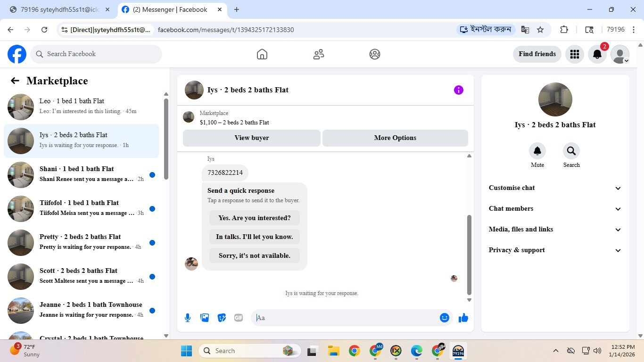This screenshot has width=644, height=362.
Task: Attach a photo or file icon
Action: tap(205, 318)
